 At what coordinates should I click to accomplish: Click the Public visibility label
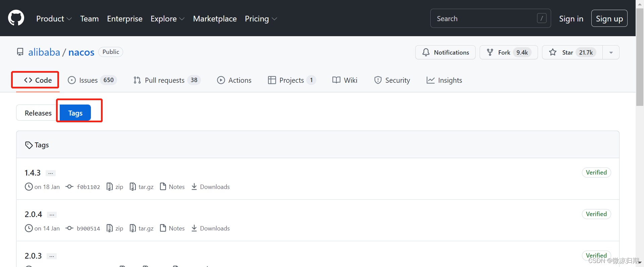[x=111, y=52]
